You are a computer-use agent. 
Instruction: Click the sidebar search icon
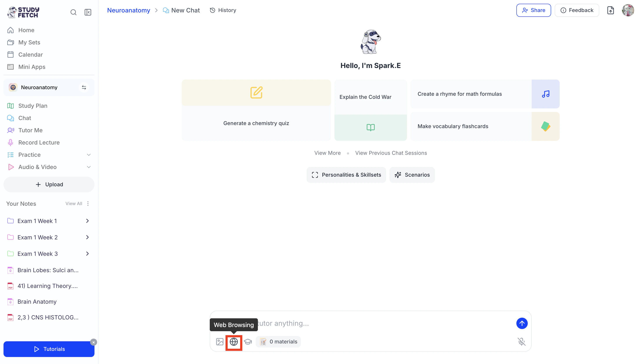[x=73, y=12]
